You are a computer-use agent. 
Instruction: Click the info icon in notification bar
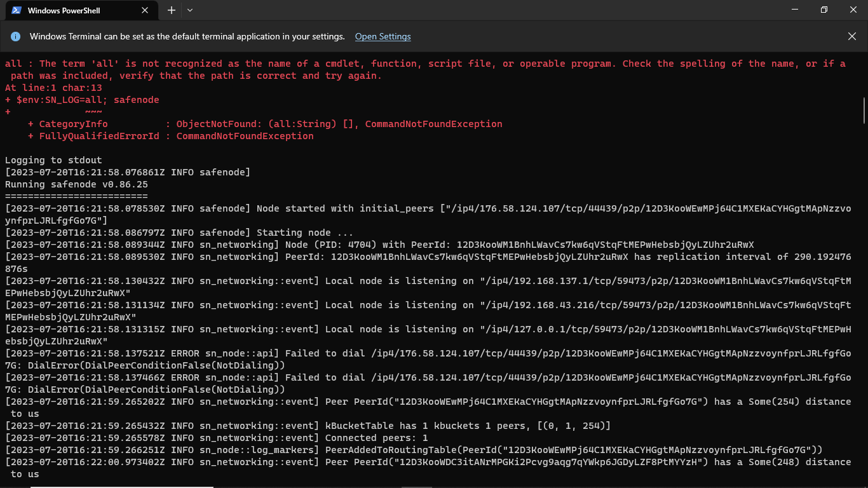pos(15,37)
